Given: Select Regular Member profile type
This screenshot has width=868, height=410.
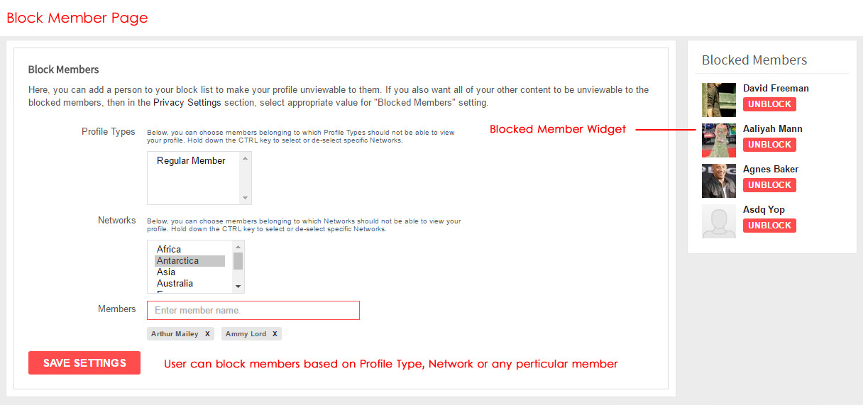Looking at the screenshot, I should coord(191,161).
